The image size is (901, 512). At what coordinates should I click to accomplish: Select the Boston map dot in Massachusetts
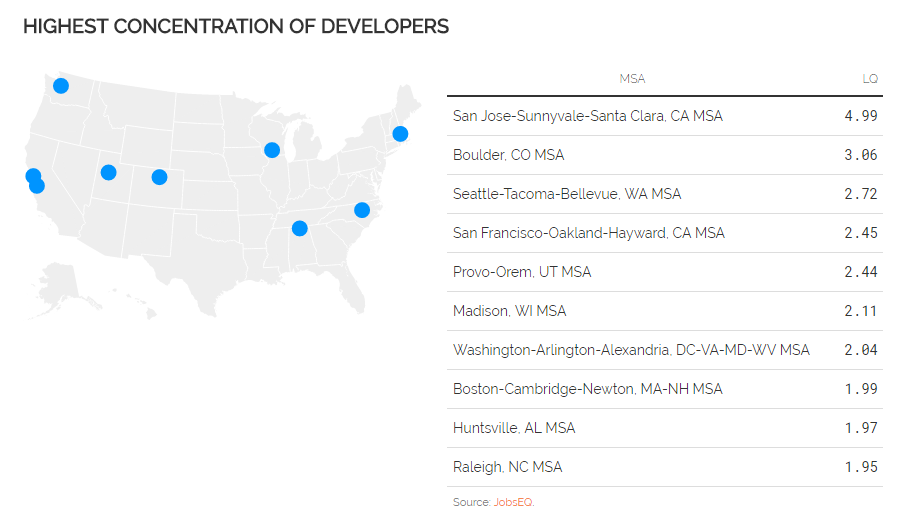click(x=400, y=134)
